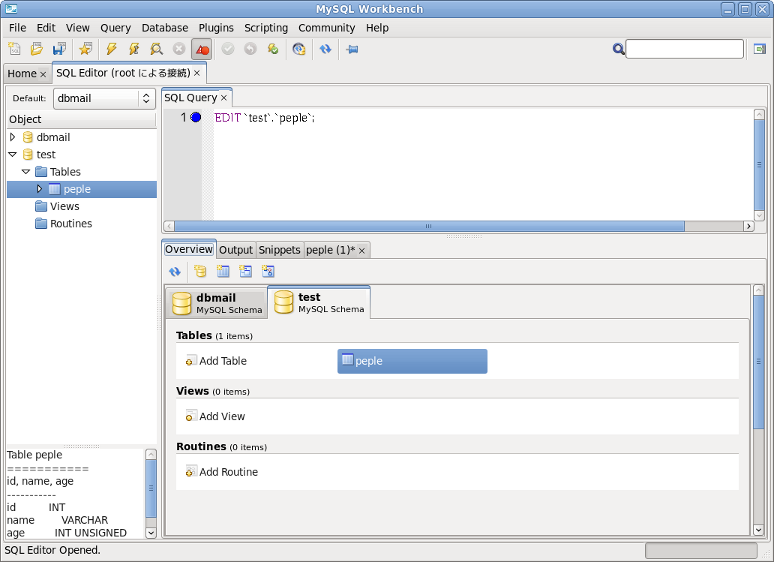This screenshot has height=562, width=774.
Task: Open the Scripting menu
Action: [x=266, y=28]
